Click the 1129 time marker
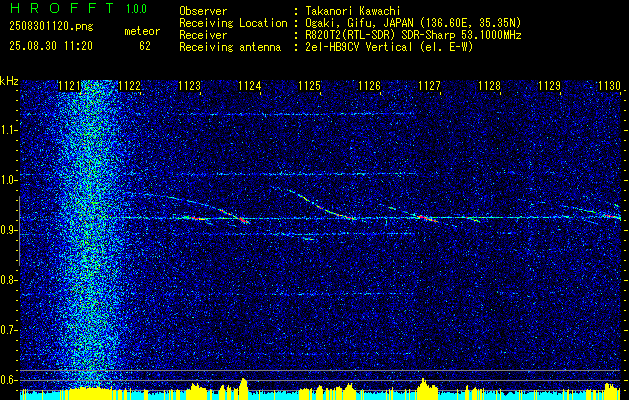Screen dimensions: 629x400 (x=549, y=85)
